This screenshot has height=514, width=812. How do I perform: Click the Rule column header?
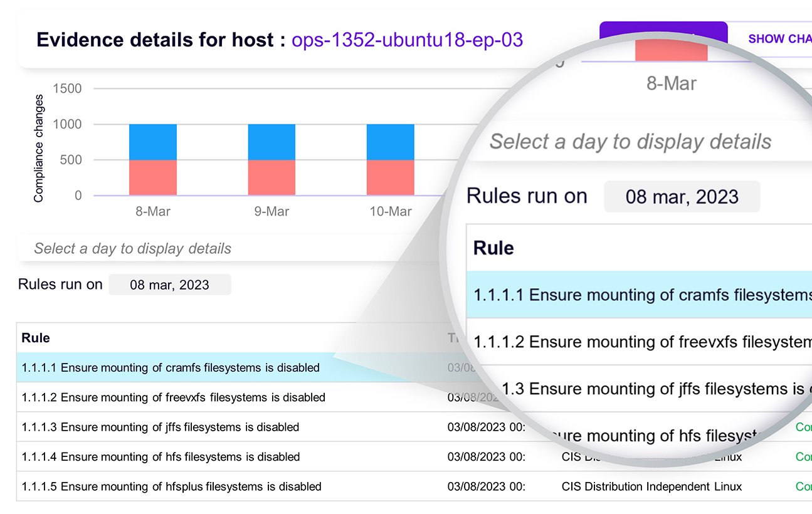pyautogui.click(x=35, y=338)
